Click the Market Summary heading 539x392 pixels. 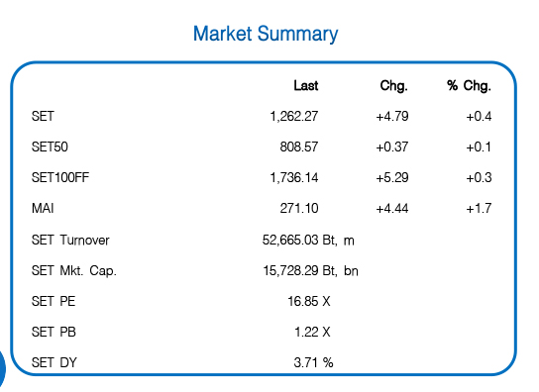pyautogui.click(x=266, y=34)
